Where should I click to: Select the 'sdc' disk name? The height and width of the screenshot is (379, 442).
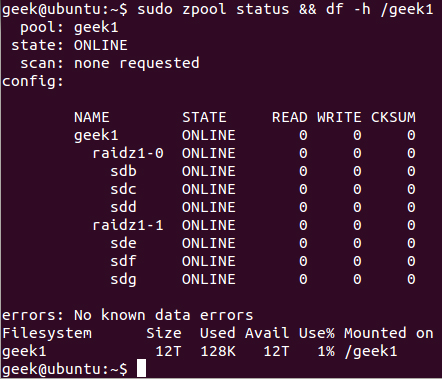pos(123,189)
